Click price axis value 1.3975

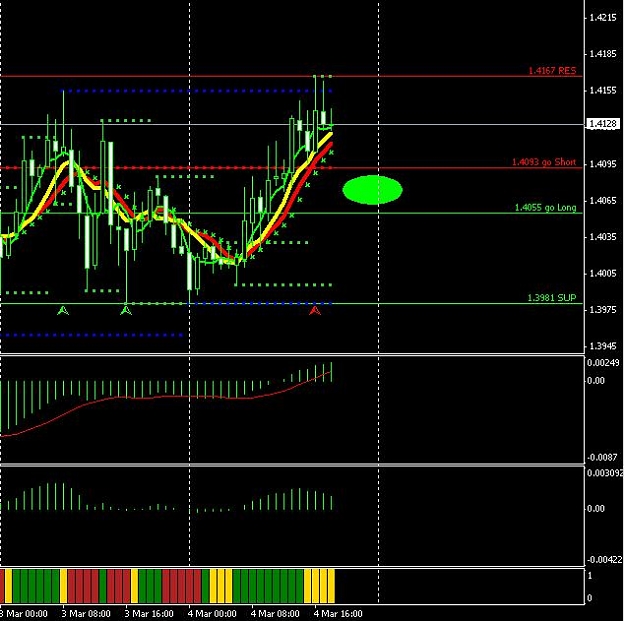click(x=602, y=310)
